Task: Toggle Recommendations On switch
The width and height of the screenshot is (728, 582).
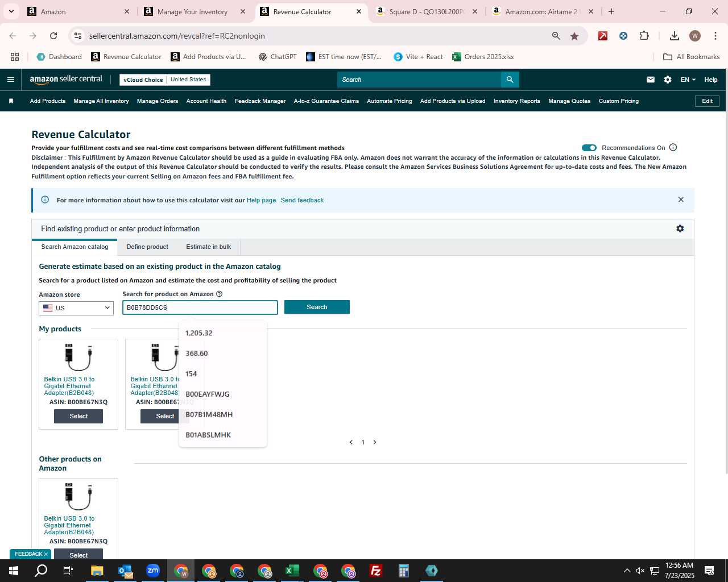Action: [x=589, y=148]
